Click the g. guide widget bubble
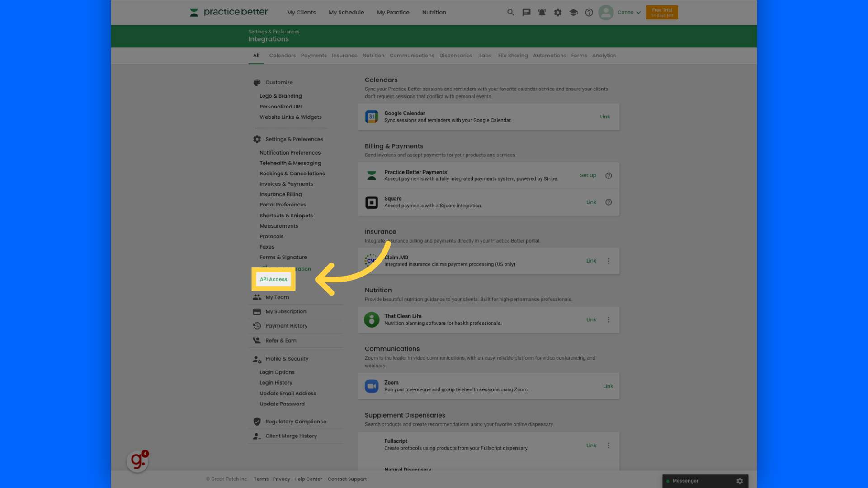 tap(137, 461)
